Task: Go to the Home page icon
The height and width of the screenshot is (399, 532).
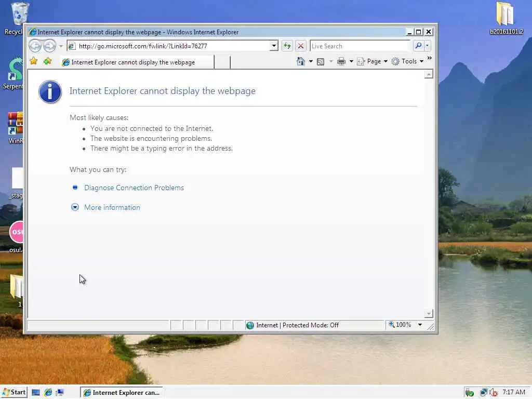Action: point(301,61)
